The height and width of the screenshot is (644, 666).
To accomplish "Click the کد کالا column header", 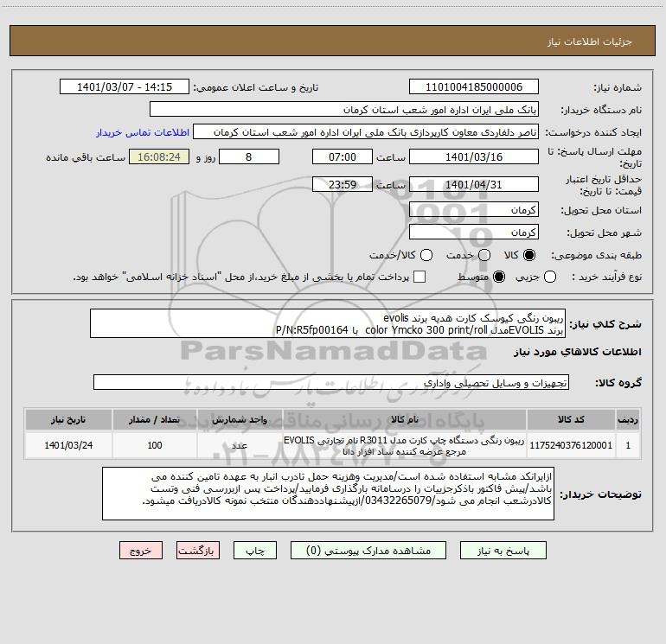I will click(571, 419).
